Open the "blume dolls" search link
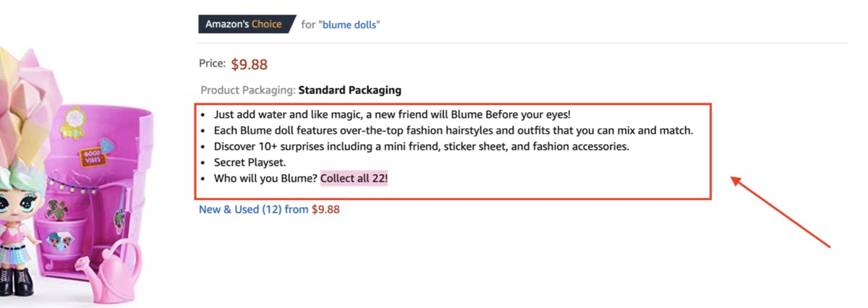The width and height of the screenshot is (868, 308). (x=351, y=25)
